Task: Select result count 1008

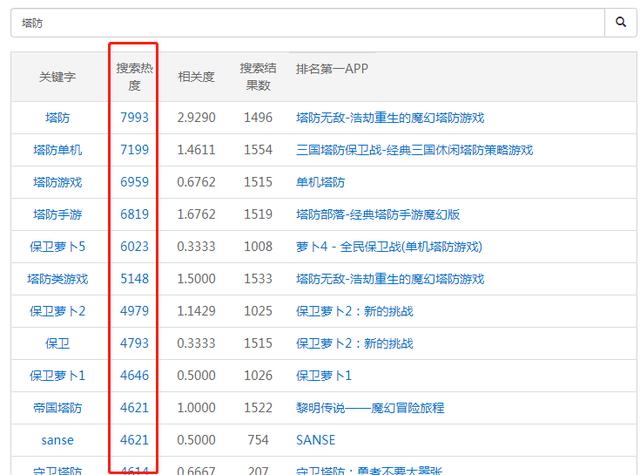Action: [258, 246]
